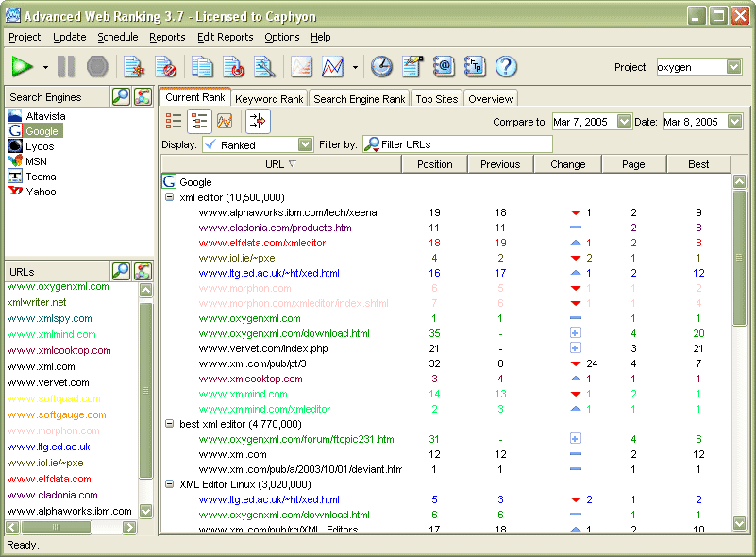The width and height of the screenshot is (756, 557).
Task: Click the results table vertical scrollbar thumb
Action: point(739,258)
